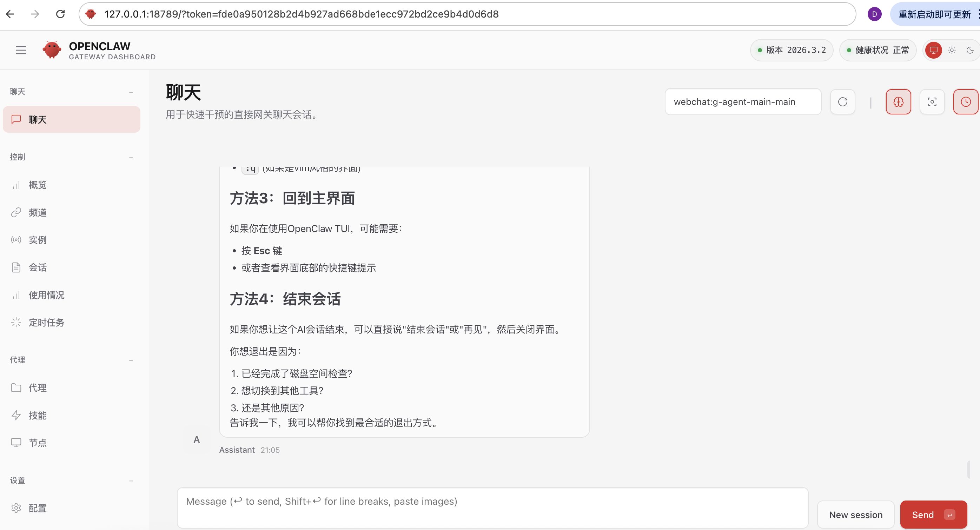The height and width of the screenshot is (530, 980).
Task: Open the 实例 instances page
Action: (72, 240)
